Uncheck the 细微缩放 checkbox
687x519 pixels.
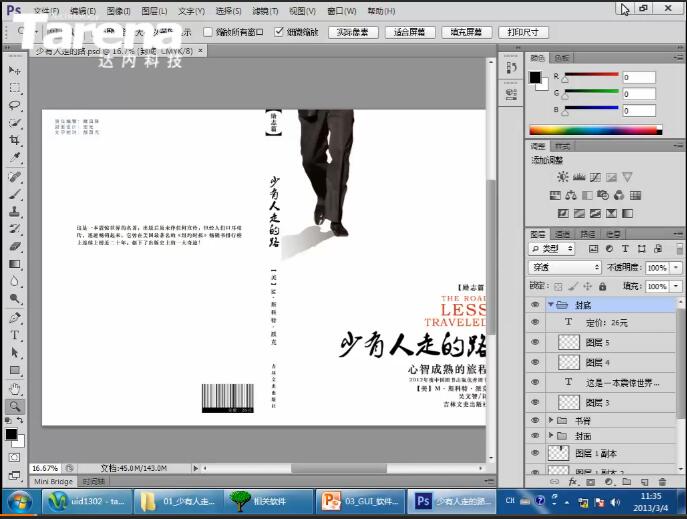279,32
